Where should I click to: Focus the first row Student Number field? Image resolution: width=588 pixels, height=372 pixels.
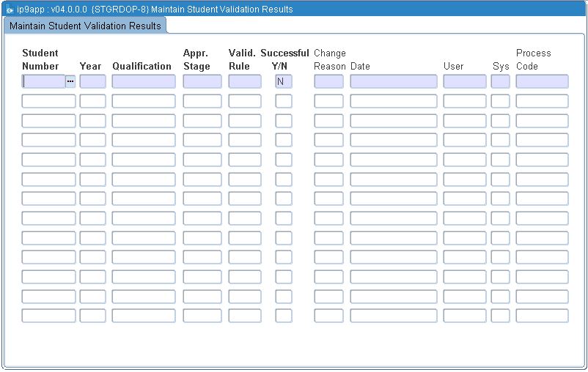[x=43, y=82]
